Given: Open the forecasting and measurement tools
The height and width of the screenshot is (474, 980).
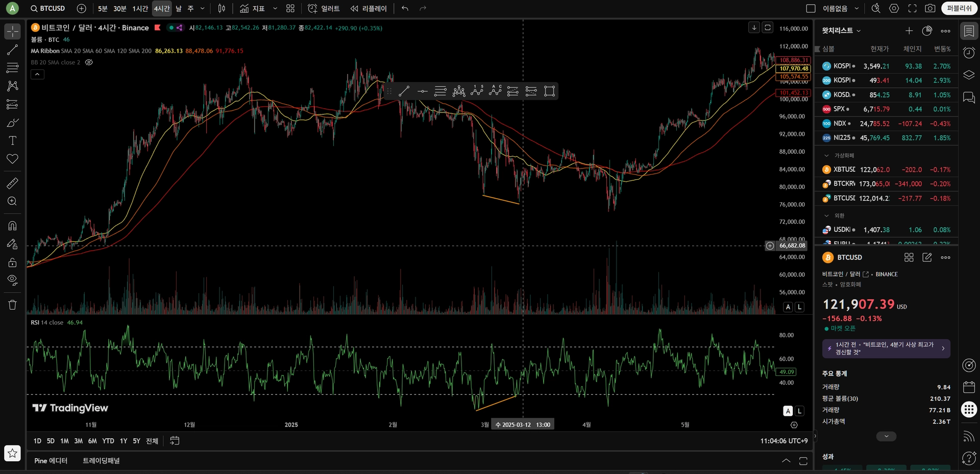Looking at the screenshot, I should (12, 104).
